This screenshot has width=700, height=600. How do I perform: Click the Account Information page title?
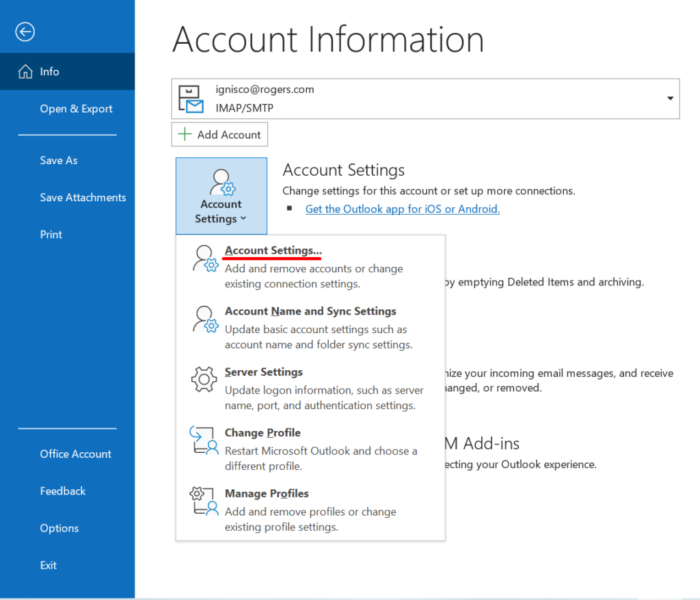click(x=328, y=40)
